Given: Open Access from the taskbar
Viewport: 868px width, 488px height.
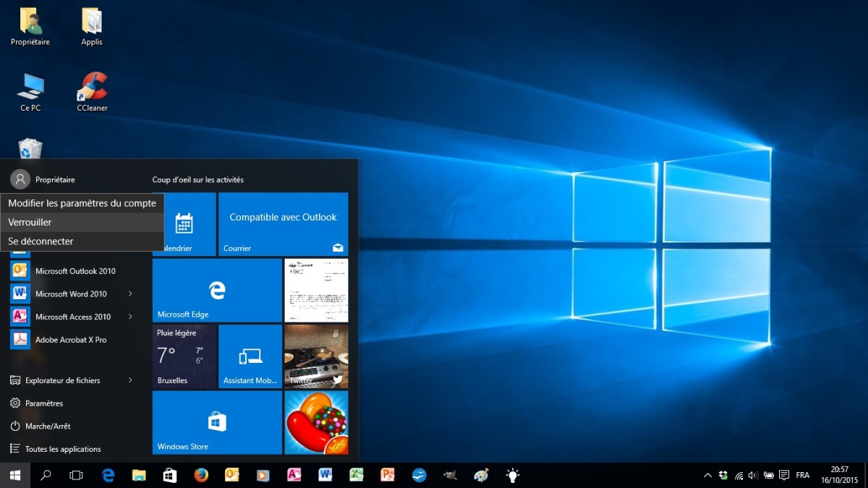Looking at the screenshot, I should coord(294,475).
